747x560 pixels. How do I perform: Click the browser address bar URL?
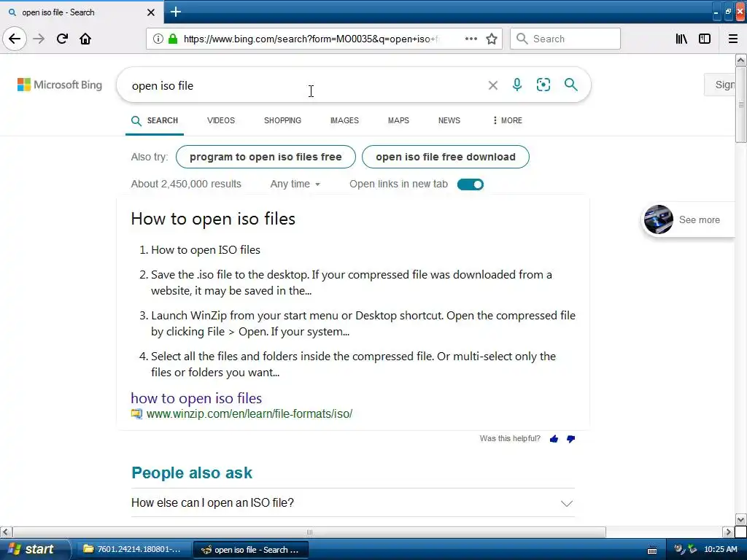(x=309, y=39)
